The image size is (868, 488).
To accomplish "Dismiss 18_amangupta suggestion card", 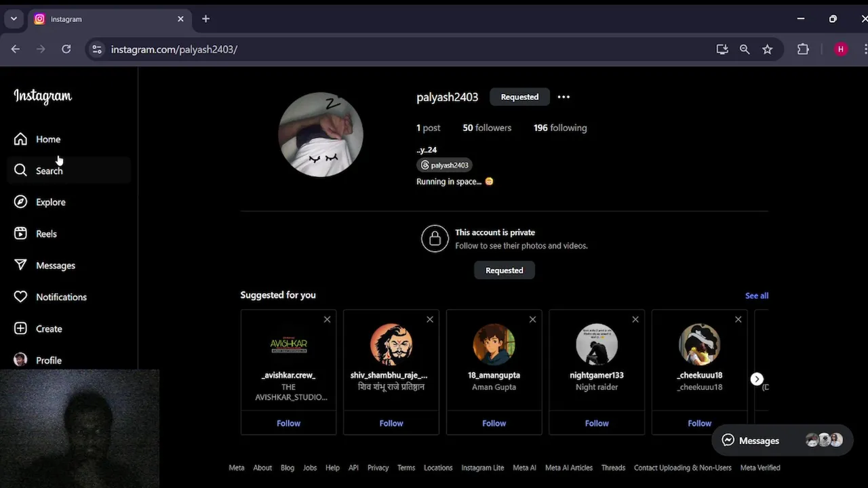I will click(x=532, y=319).
